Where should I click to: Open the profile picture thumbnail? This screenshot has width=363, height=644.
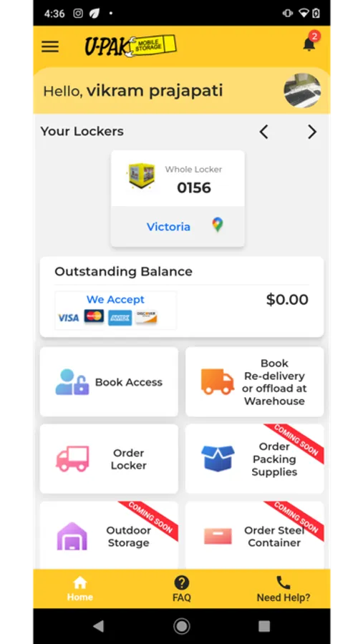[303, 90]
